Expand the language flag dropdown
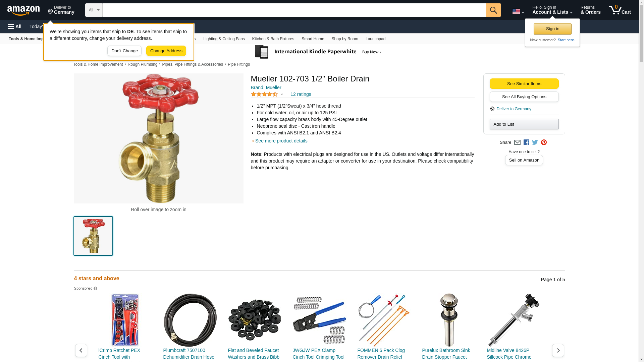 [x=518, y=11]
